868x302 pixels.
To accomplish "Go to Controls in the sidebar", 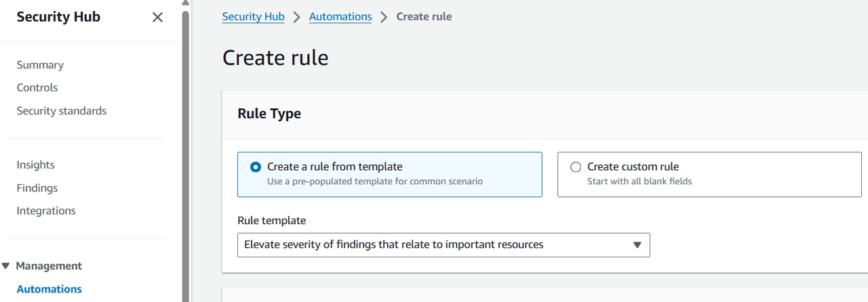I will pyautogui.click(x=37, y=88).
